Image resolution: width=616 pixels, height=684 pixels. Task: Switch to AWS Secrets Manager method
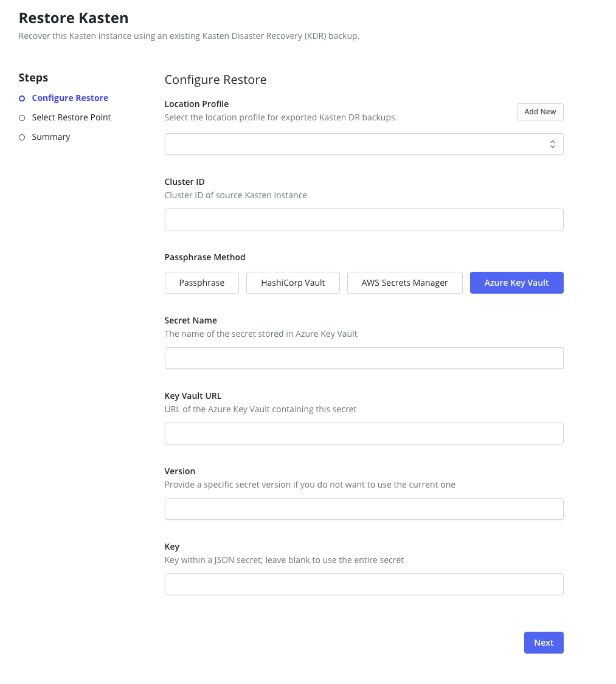pyautogui.click(x=404, y=283)
